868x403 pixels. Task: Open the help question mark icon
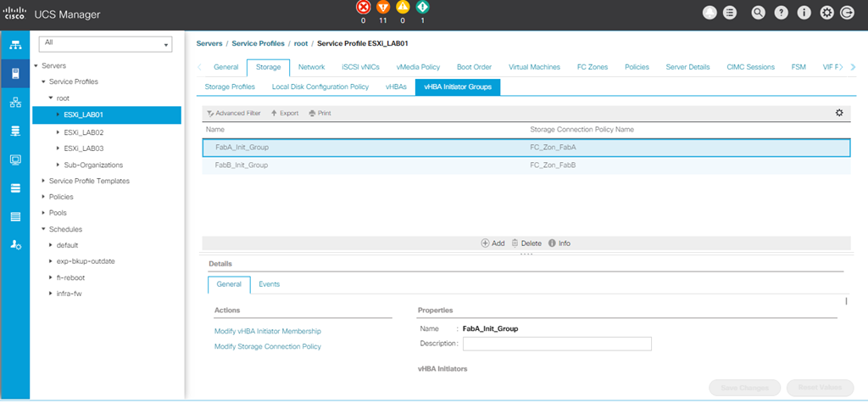click(x=780, y=13)
